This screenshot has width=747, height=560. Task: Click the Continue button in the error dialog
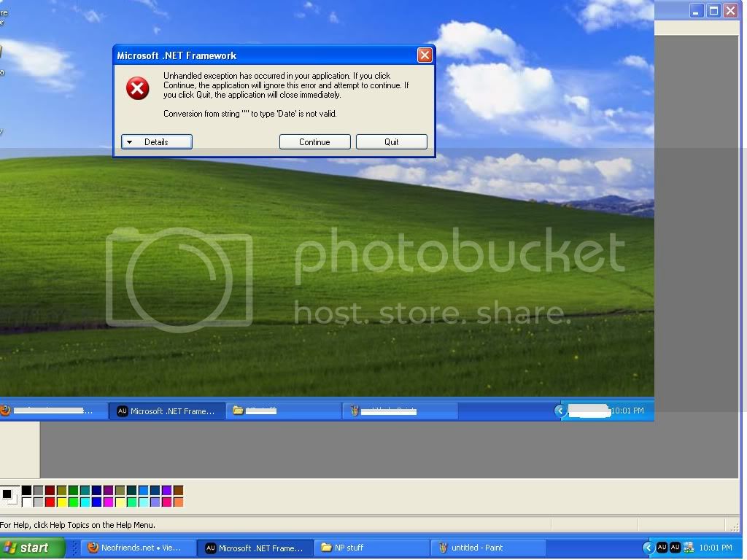click(x=314, y=142)
